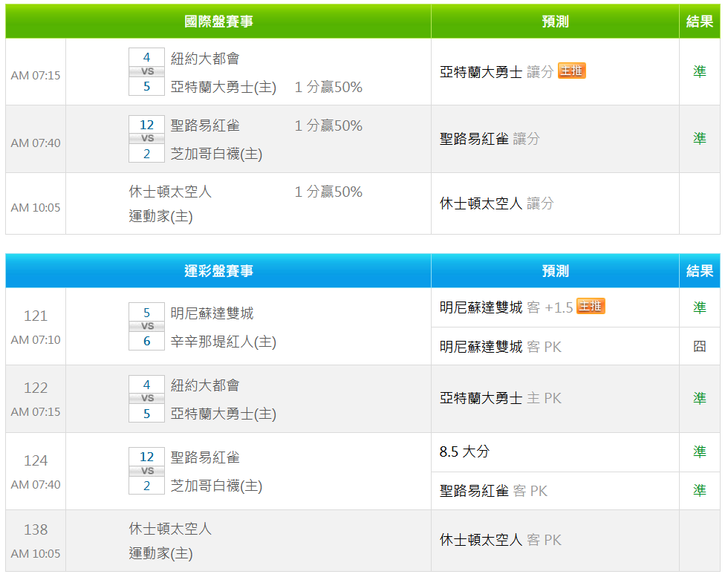Click the prediction 亞特蘭大勇士 讓分
The height and width of the screenshot is (577, 728).
point(497,72)
